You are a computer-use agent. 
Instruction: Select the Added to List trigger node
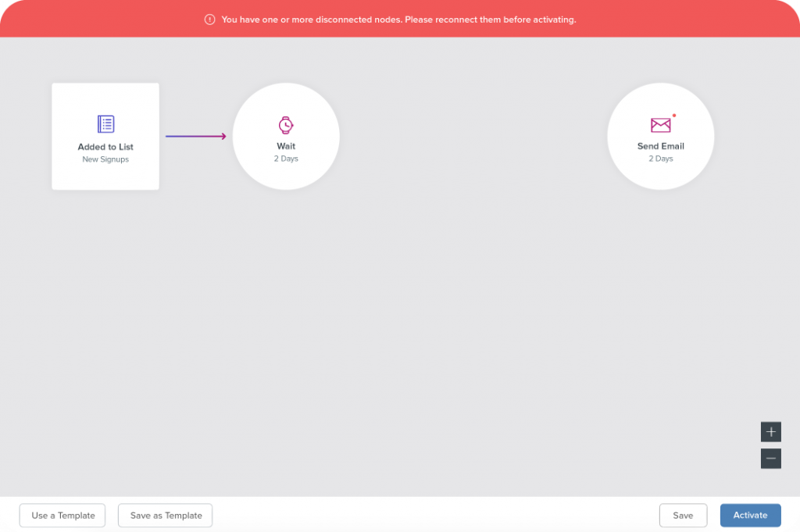click(x=105, y=136)
